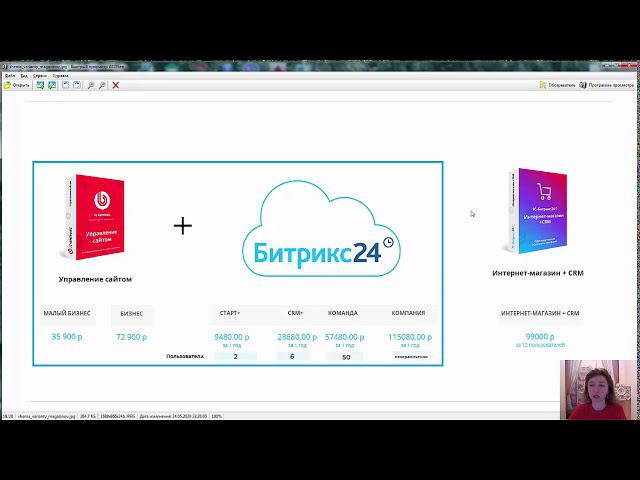Click the modification date in status bar
Screen dimensions: 640x480
pos(173,416)
